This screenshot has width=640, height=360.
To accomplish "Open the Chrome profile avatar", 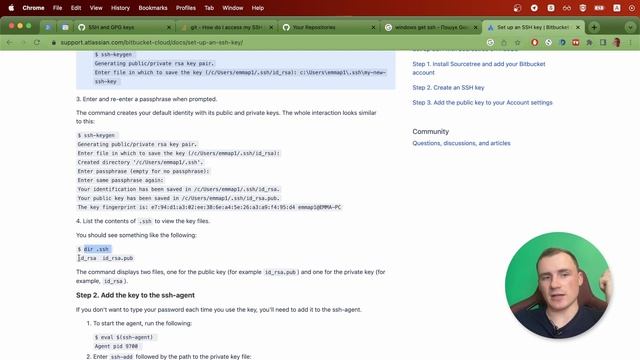I will pos(617,42).
